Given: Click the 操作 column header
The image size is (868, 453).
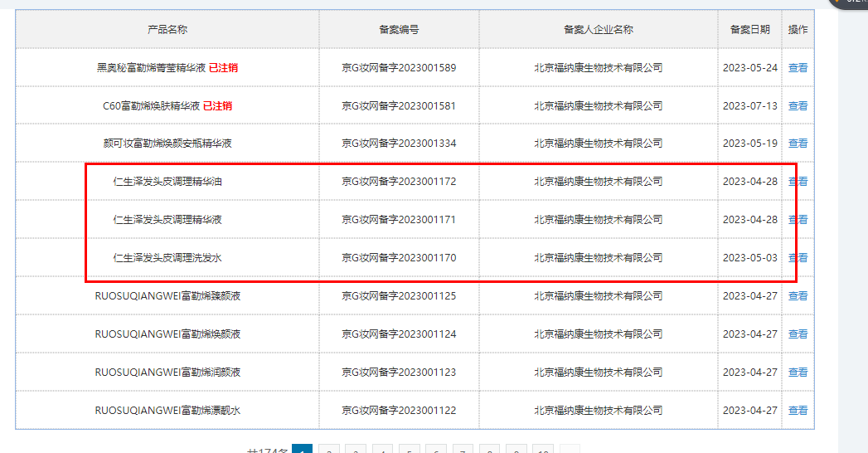Looking at the screenshot, I should point(798,30).
